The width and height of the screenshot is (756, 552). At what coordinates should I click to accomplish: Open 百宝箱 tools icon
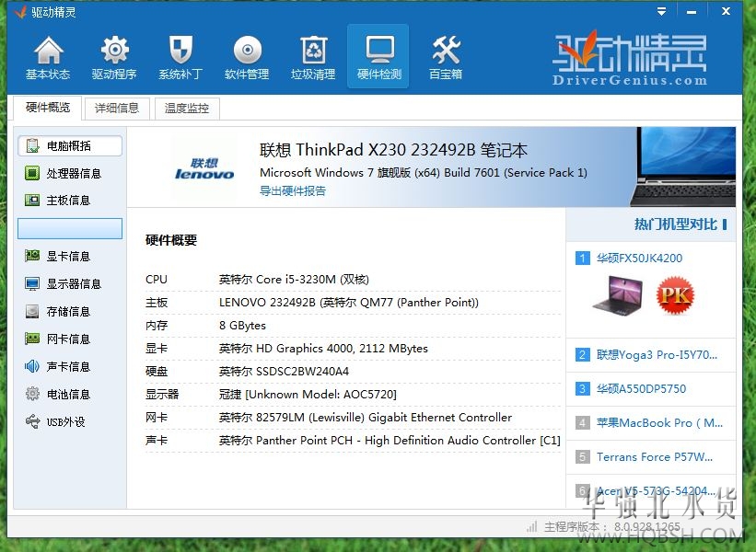click(446, 58)
